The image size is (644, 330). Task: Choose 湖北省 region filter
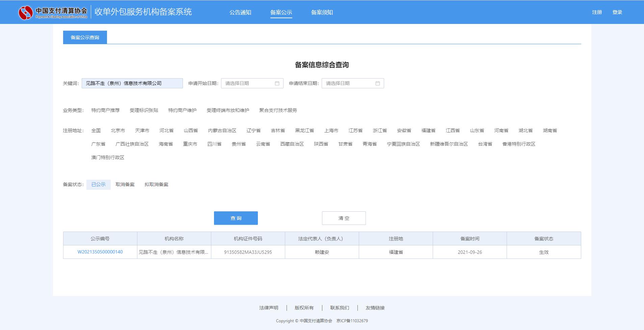pyautogui.click(x=526, y=130)
